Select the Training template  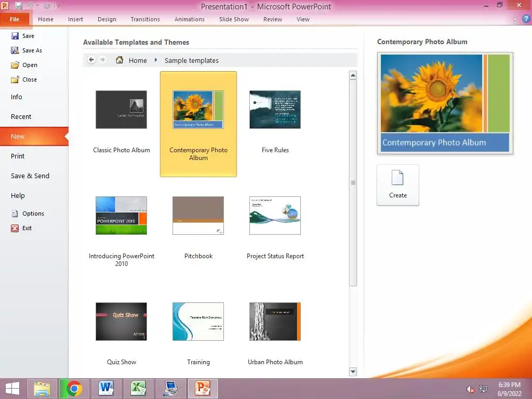point(198,334)
